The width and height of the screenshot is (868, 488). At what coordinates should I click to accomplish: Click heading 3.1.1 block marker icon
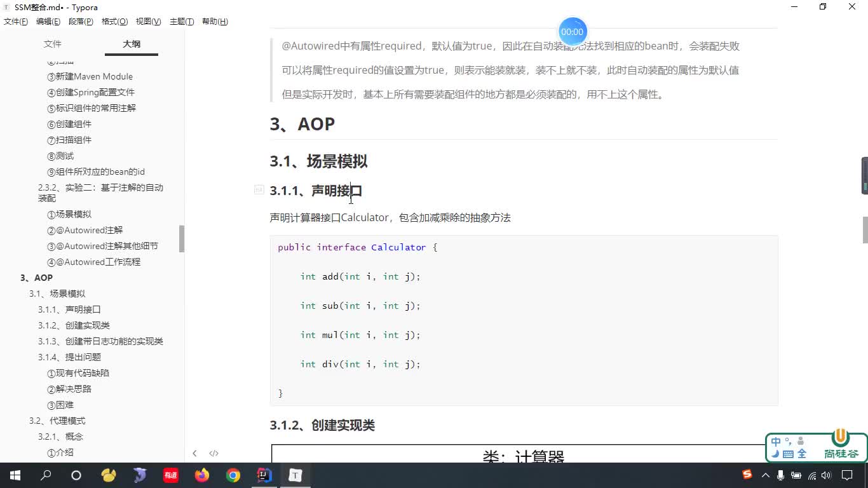click(259, 189)
